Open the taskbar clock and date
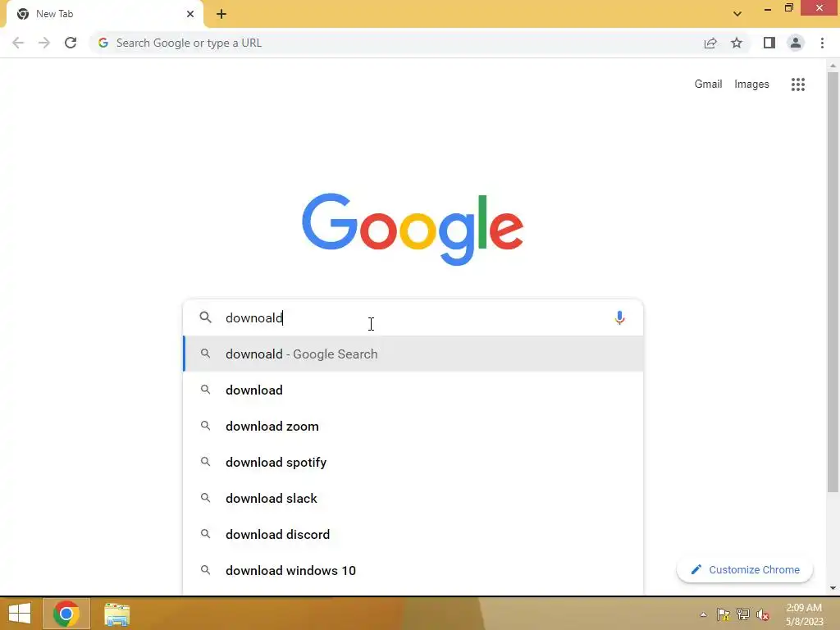 [804, 614]
